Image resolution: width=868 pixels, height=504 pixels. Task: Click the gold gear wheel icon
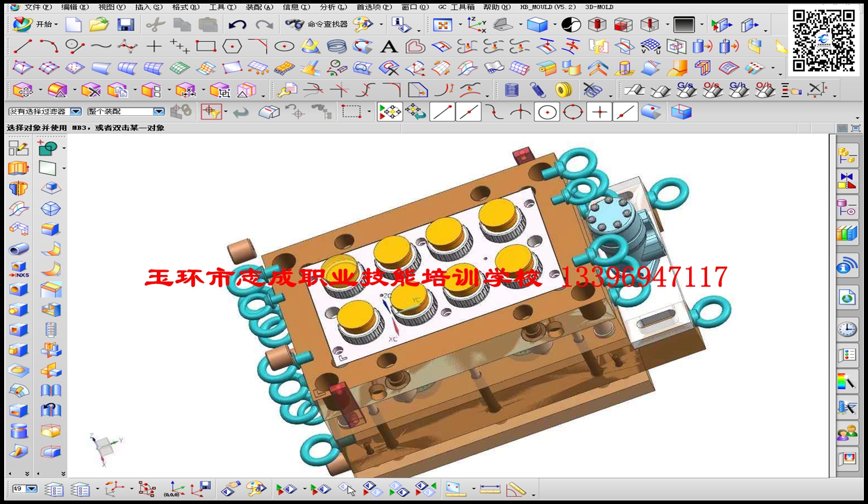pos(563,91)
